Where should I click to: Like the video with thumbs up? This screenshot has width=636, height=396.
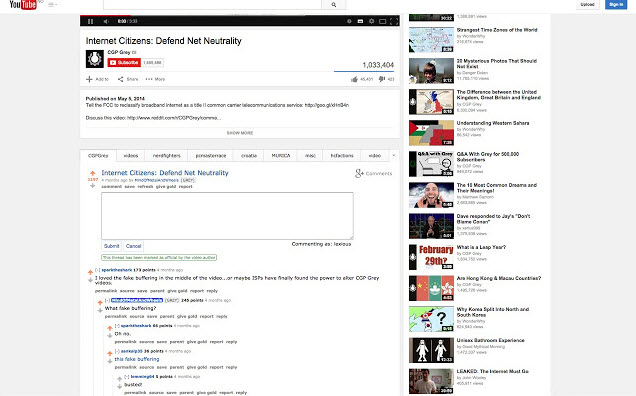click(354, 79)
